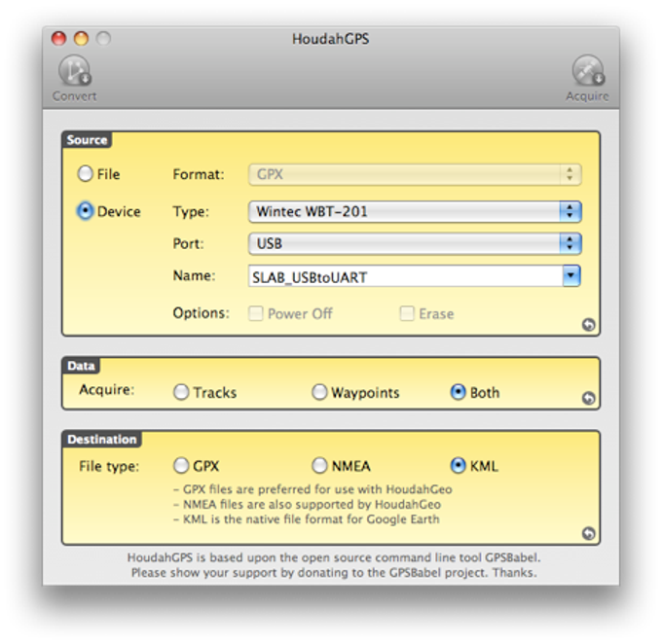Click the 'KML is the native file format' hint
Screen dimensions: 662x644
click(307, 519)
